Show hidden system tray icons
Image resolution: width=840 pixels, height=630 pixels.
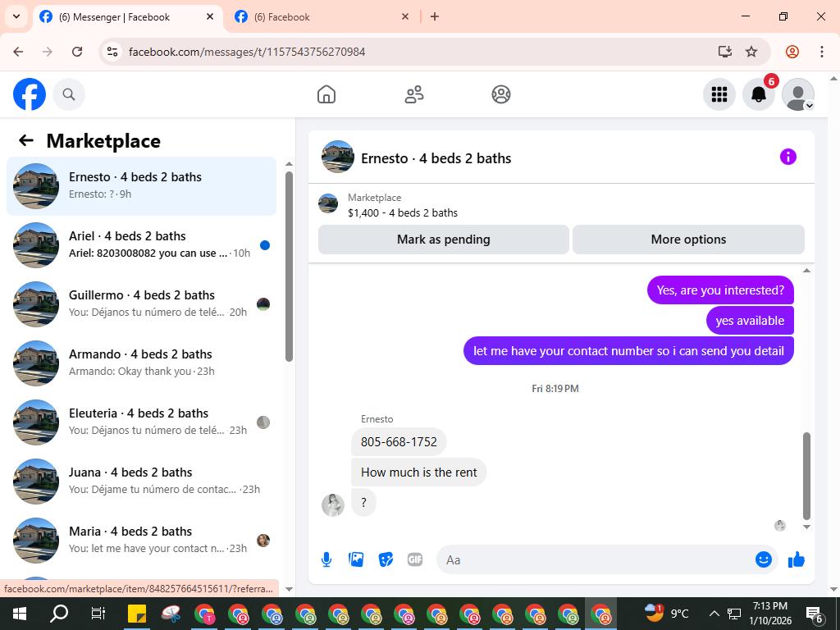click(x=714, y=614)
